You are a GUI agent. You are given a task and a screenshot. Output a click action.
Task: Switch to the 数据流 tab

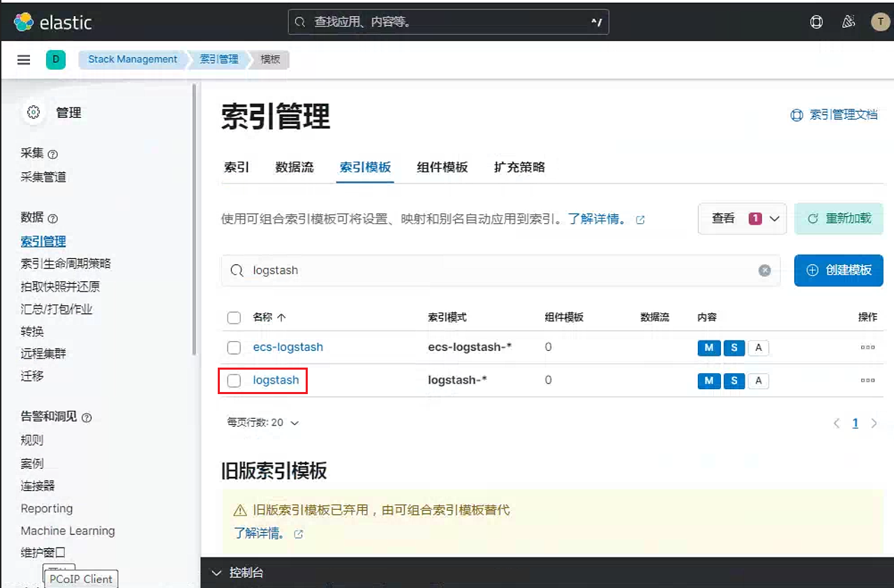click(295, 167)
